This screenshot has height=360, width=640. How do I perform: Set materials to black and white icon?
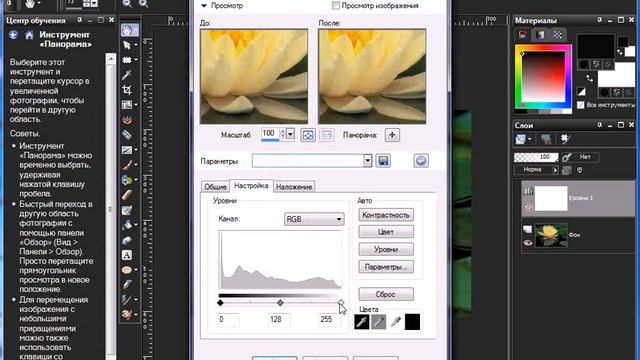point(581,92)
